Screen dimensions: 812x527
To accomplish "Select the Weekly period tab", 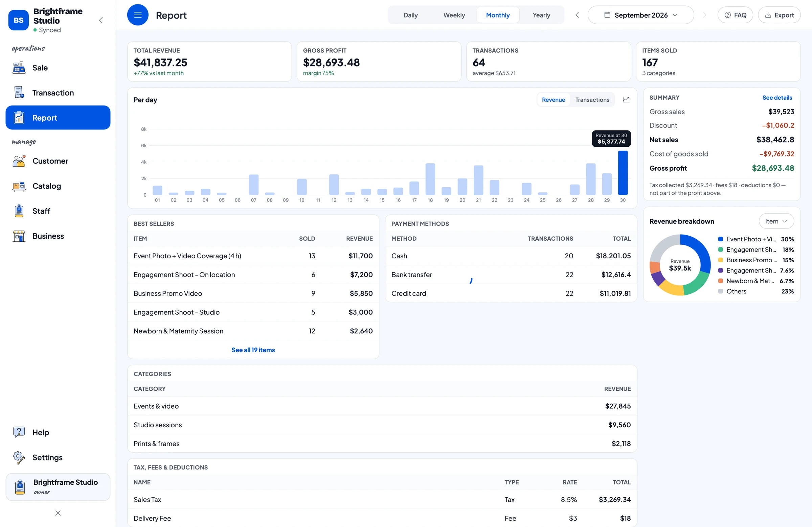I will pos(454,15).
